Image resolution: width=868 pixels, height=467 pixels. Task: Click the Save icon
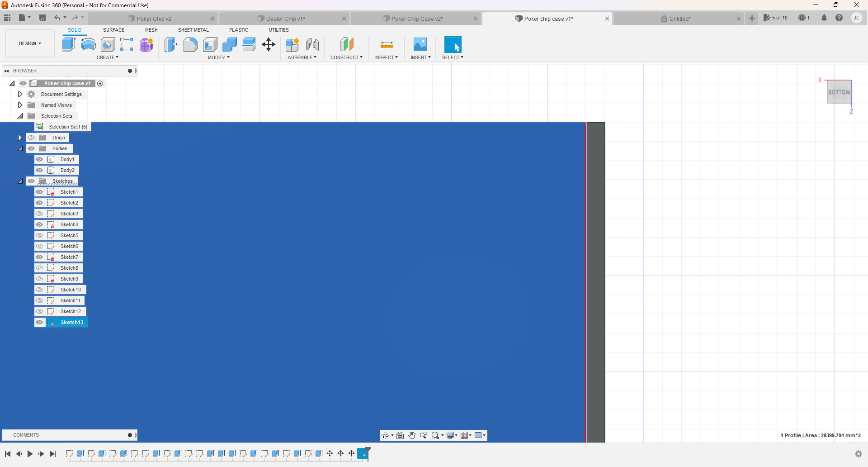42,18
